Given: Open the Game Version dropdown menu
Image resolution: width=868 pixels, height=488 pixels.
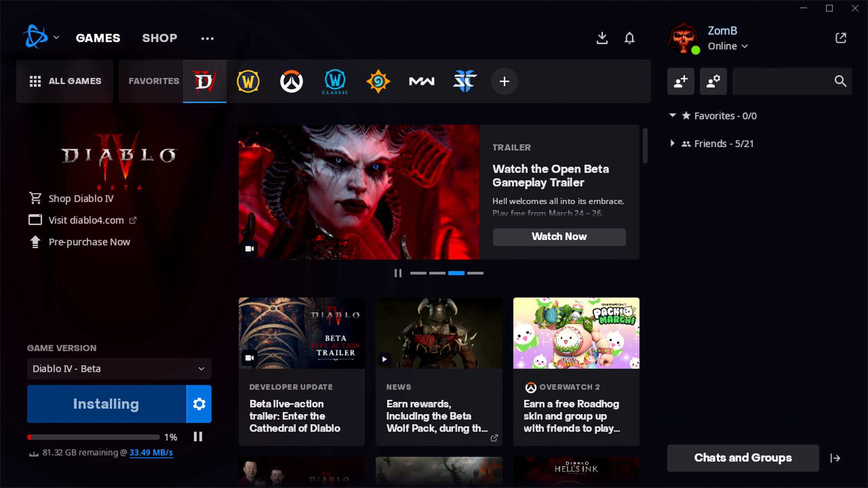Looking at the screenshot, I should click(x=118, y=368).
